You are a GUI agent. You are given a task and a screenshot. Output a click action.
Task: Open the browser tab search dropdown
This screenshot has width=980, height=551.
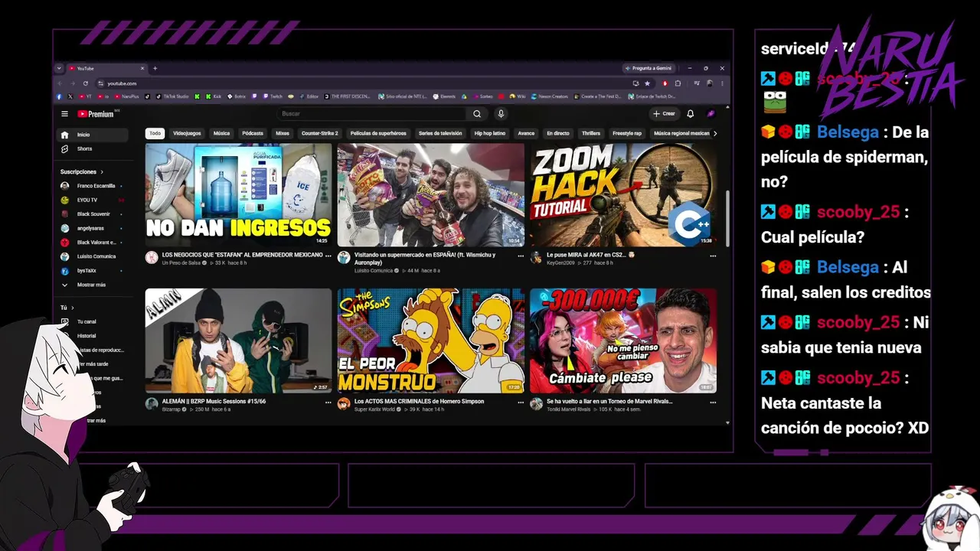pyautogui.click(x=59, y=68)
